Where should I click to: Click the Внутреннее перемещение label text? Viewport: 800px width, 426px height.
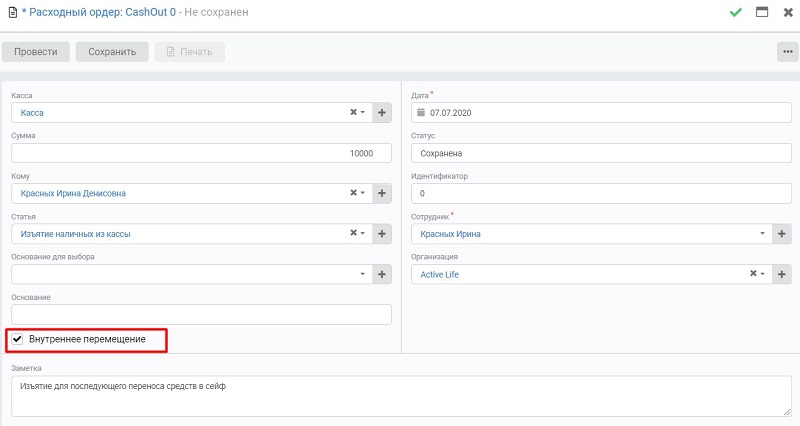coord(87,339)
